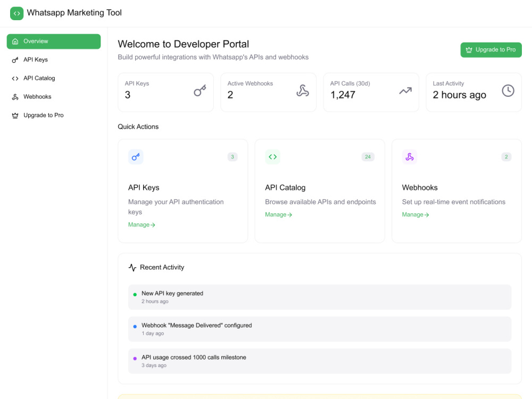
Task: Click the key icon beside API Keys in sidebar
Action: click(x=15, y=60)
